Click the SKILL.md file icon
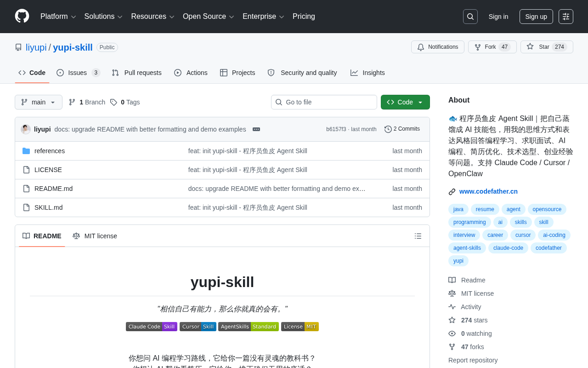This screenshot has width=588, height=368. pos(26,207)
